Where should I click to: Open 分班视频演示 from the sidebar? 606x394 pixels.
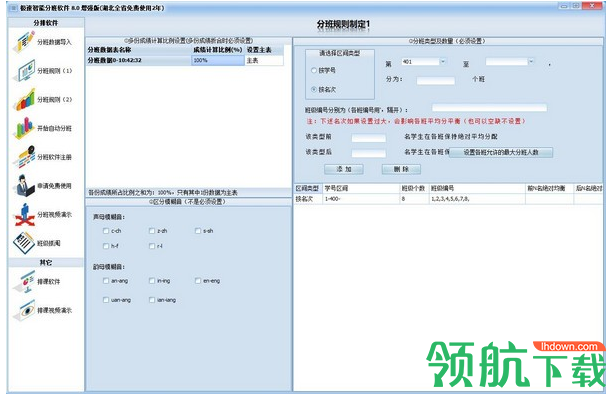coord(43,214)
